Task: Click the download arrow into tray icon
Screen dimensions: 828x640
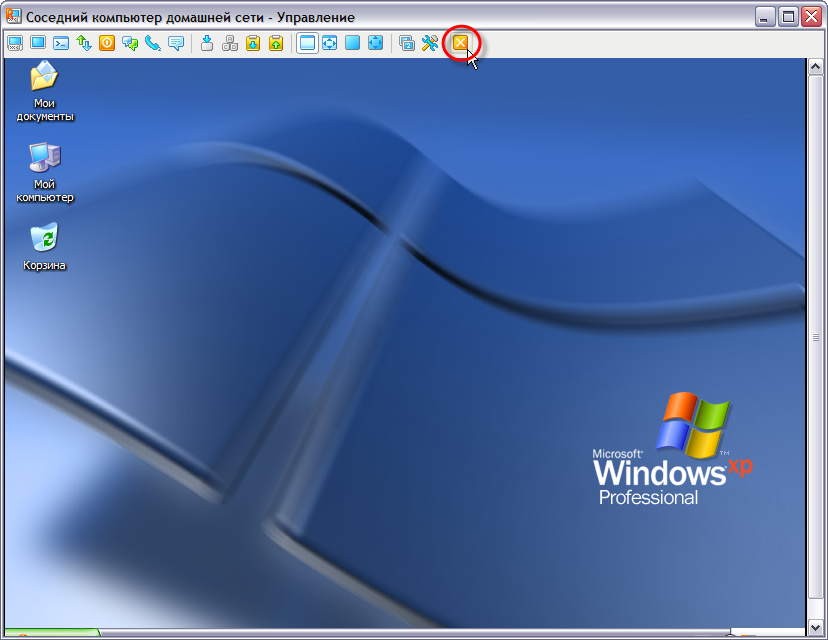Action: 207,43
